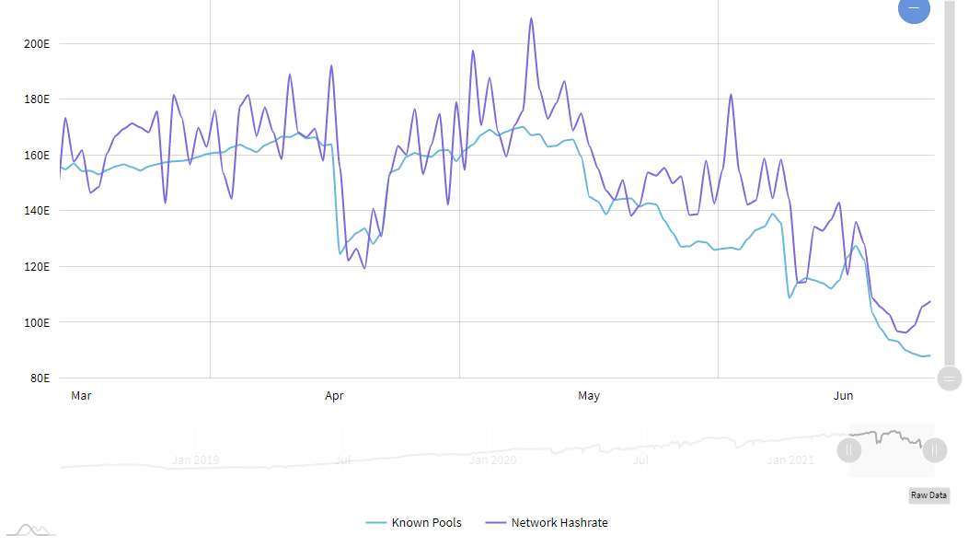
Task: Click the left range handle on the timeline
Action: point(848,450)
